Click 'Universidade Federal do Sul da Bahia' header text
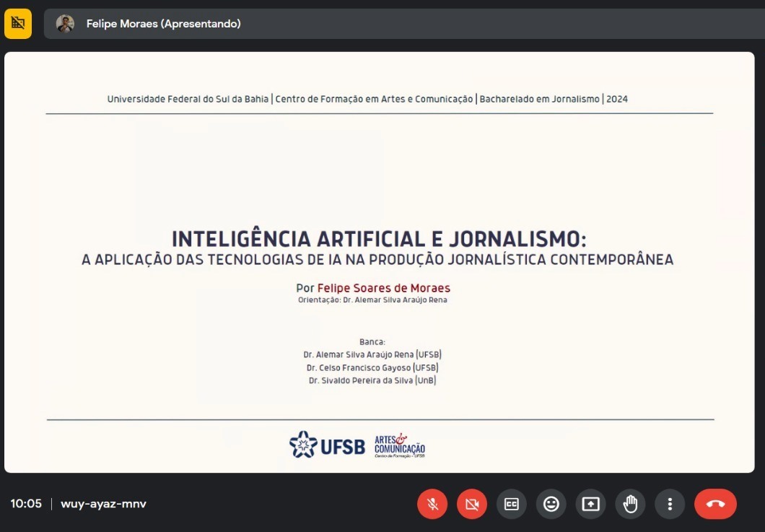This screenshot has width=765, height=532. [x=188, y=99]
